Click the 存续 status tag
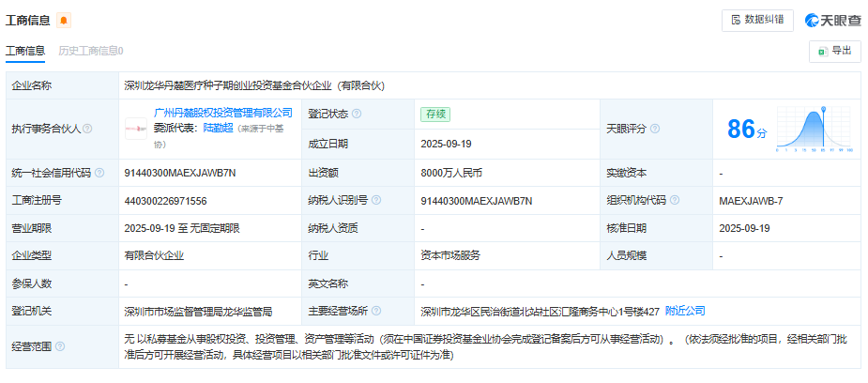Screen dimensions: 868x383 (x=435, y=114)
